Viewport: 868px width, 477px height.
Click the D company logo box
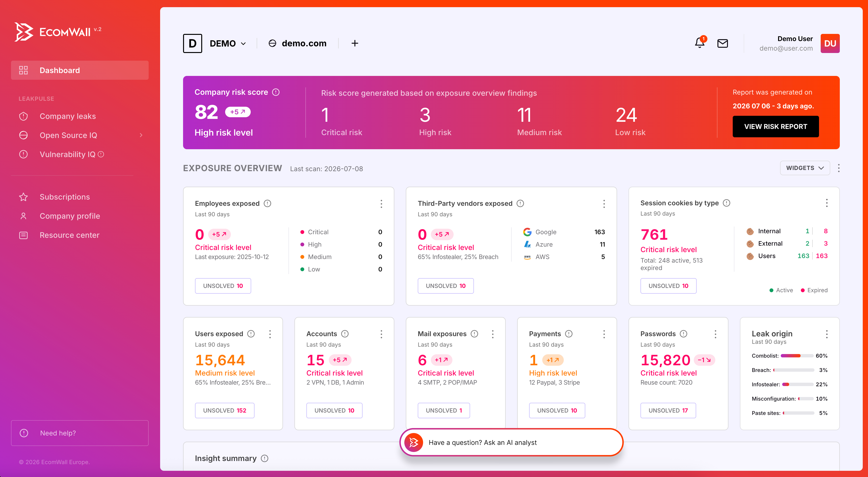click(192, 43)
